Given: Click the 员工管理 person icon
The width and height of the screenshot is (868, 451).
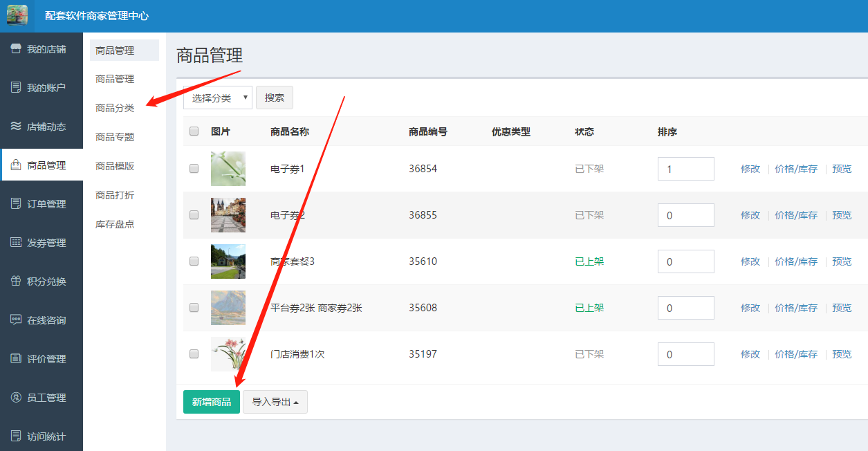Looking at the screenshot, I should click(x=16, y=398).
